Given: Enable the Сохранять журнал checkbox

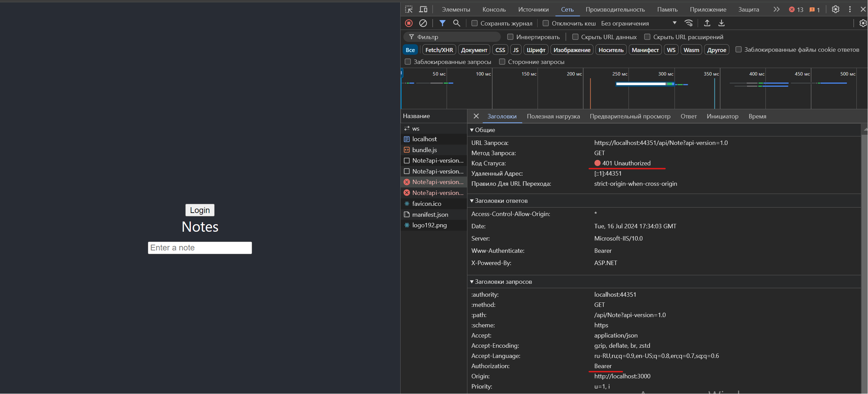Looking at the screenshot, I should pyautogui.click(x=474, y=23).
